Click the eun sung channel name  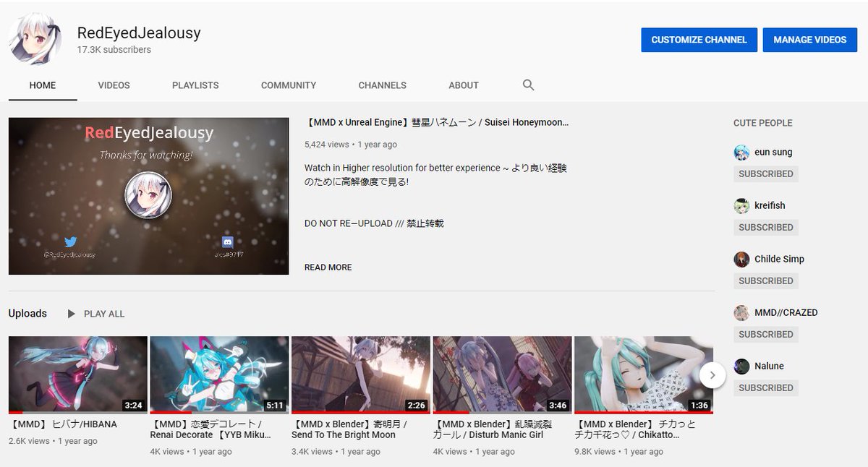(773, 153)
